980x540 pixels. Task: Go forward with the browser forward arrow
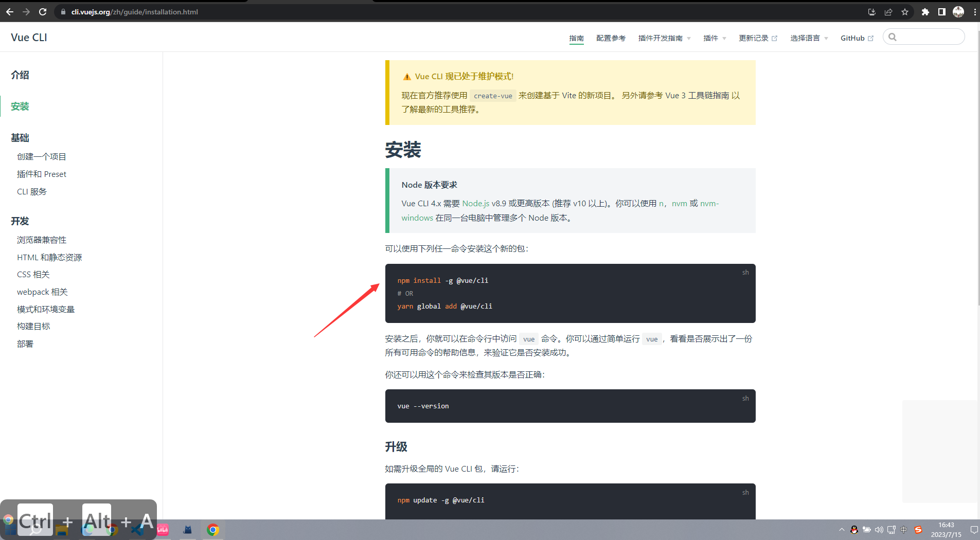26,12
